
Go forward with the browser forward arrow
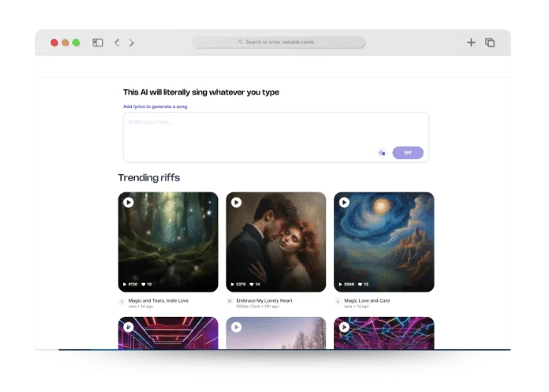(131, 42)
